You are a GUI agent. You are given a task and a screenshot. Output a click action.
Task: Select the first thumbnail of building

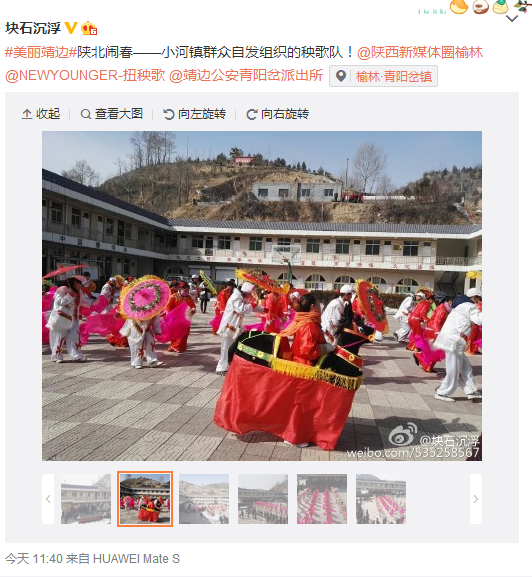pyautogui.click(x=86, y=499)
